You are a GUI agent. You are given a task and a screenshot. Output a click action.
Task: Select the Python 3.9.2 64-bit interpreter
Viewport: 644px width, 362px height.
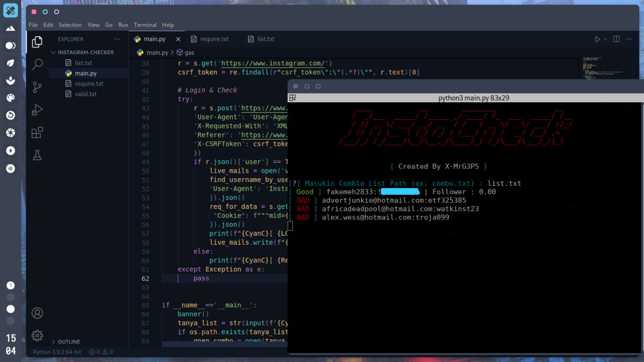57,352
